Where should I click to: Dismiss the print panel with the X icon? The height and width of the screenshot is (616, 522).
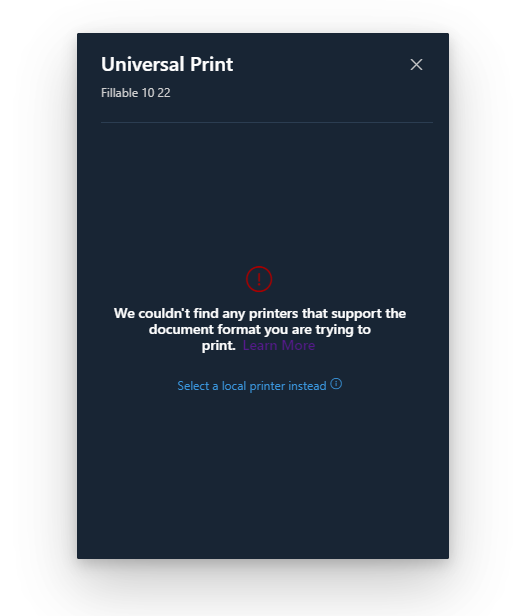(x=416, y=64)
